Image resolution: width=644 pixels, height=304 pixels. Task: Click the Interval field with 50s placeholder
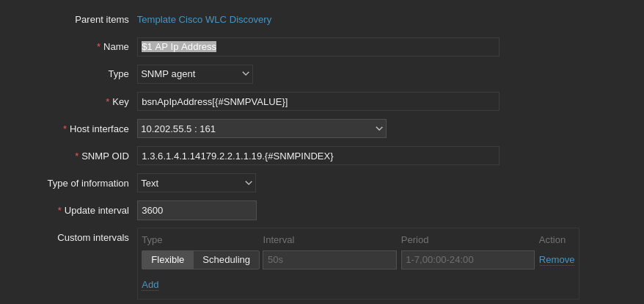pos(329,260)
